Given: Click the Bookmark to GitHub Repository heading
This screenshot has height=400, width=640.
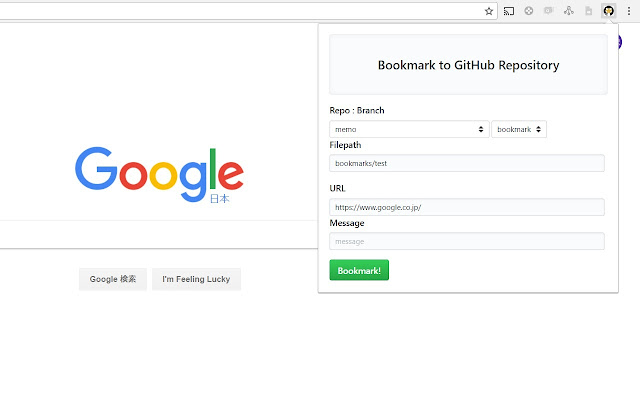Looking at the screenshot, I should tap(469, 65).
